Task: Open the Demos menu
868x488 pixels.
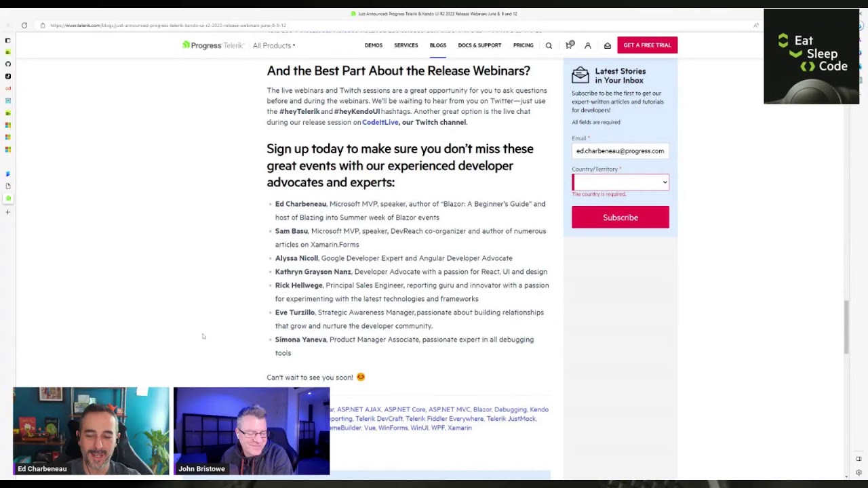Action: point(374,45)
